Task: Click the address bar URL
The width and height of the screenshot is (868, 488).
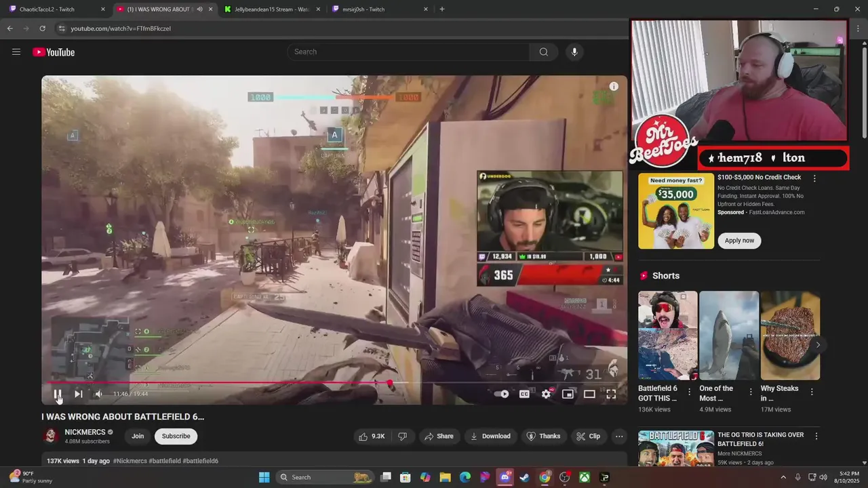Action: tap(121, 28)
